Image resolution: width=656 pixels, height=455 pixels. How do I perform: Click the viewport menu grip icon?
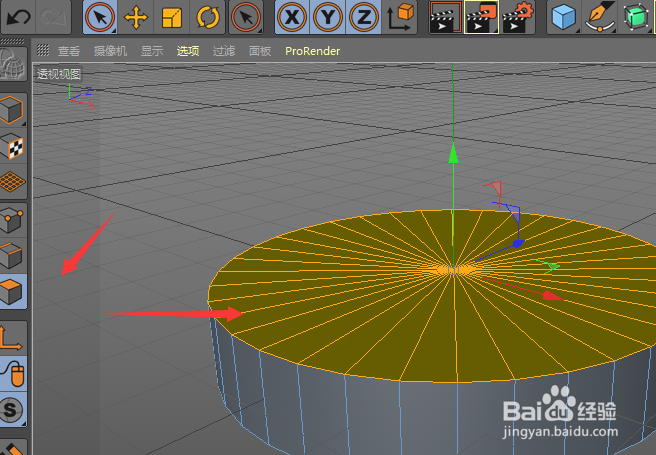pos(43,51)
